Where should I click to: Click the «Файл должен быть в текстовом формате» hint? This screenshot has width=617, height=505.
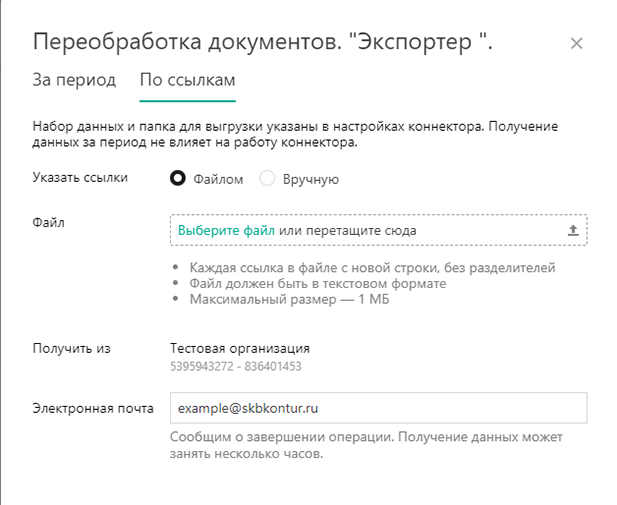[x=318, y=284]
